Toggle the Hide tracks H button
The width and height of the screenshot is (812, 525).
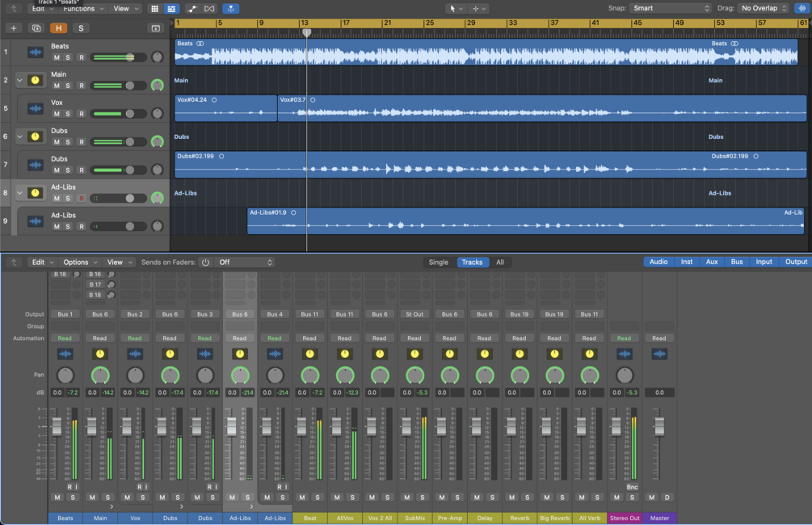pos(58,28)
